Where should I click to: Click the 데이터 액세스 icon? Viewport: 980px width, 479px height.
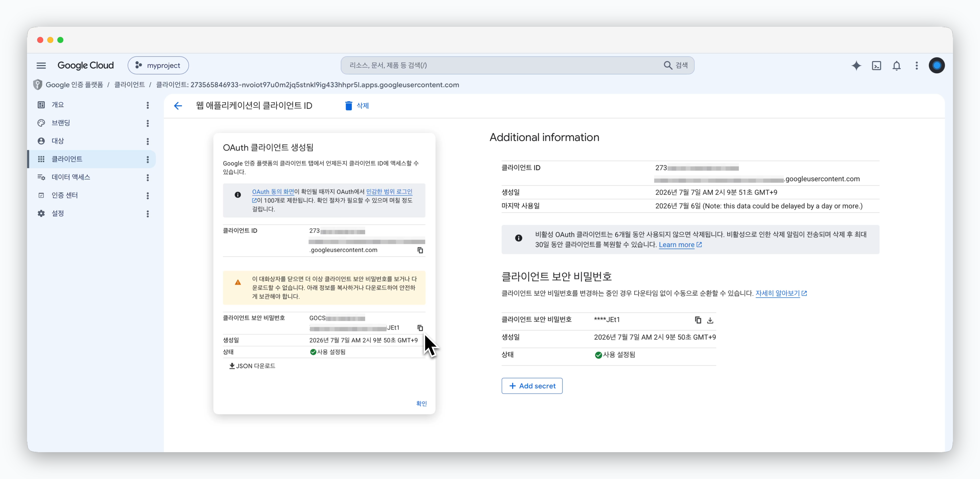(41, 177)
